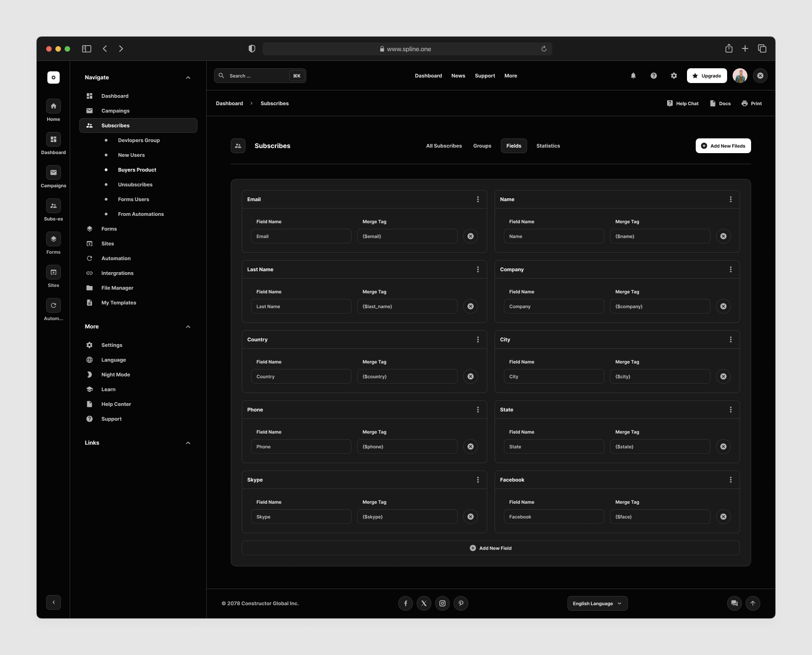This screenshot has width=812, height=655.
Task: Open the help question mark icon
Action: coord(654,76)
